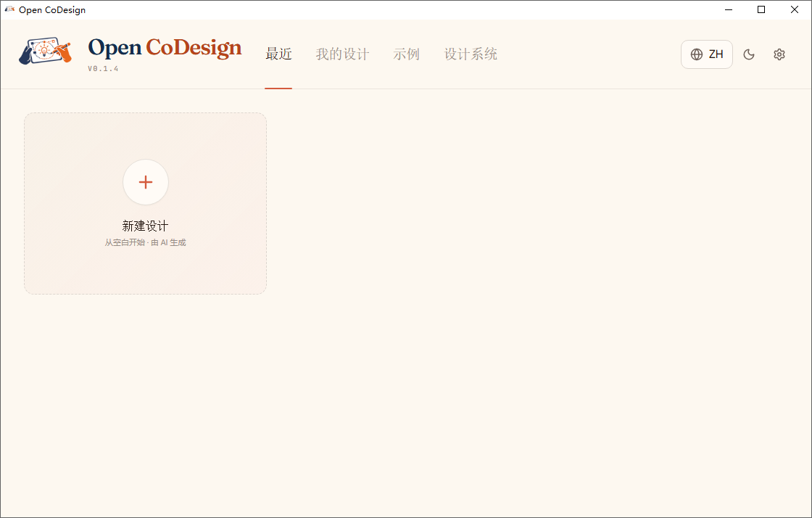Toggle dark mode with the moon icon

tap(749, 54)
